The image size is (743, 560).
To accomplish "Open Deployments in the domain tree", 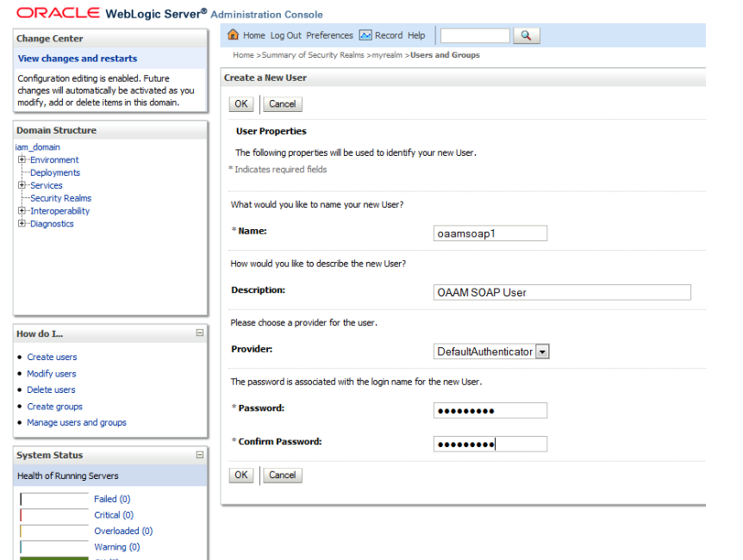I will point(55,172).
